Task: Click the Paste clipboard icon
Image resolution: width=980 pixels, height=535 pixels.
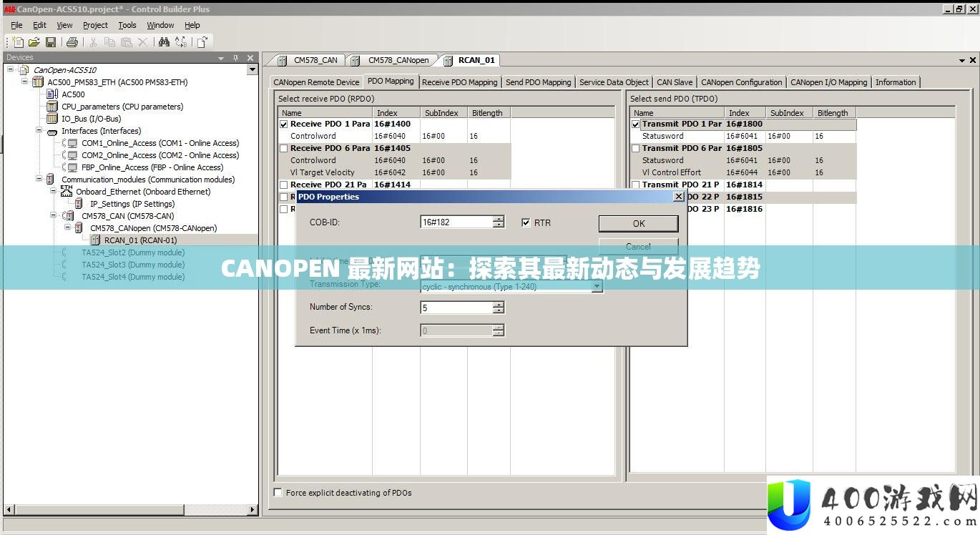Action: coord(126,42)
